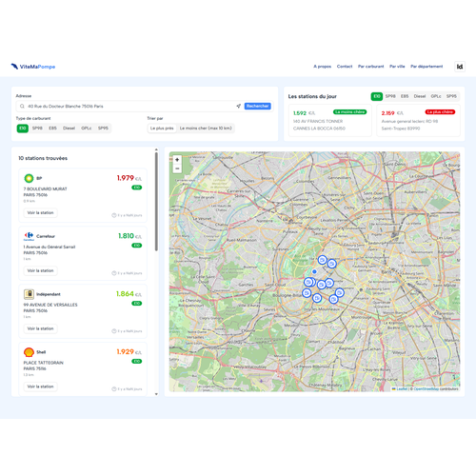Select SP98 fuel type in search panel
Viewport: 476px width, 476px height.
point(37,129)
